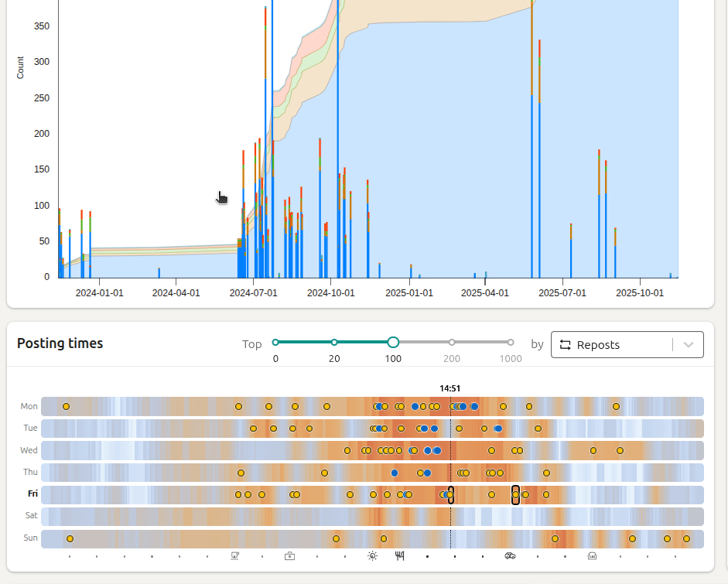Set Top slider to the 1000 stop
Viewport: 728px width, 584px height.
(x=511, y=342)
